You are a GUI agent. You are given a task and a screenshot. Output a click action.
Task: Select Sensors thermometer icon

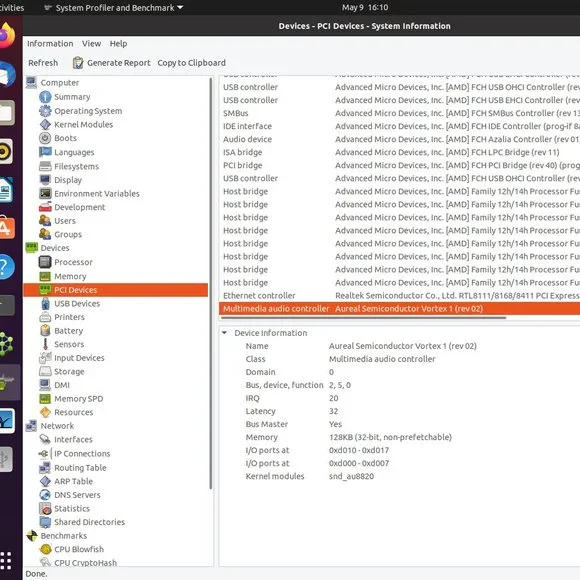point(45,344)
